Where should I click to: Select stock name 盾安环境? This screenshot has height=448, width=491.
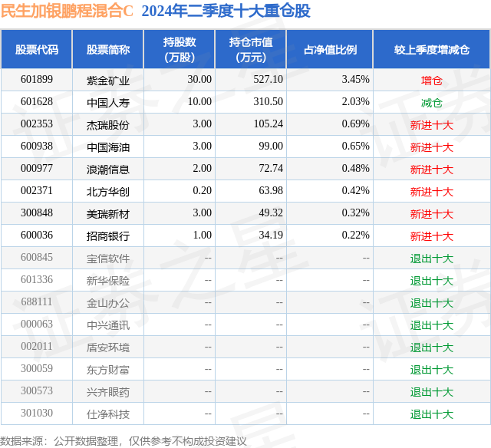[108, 348]
